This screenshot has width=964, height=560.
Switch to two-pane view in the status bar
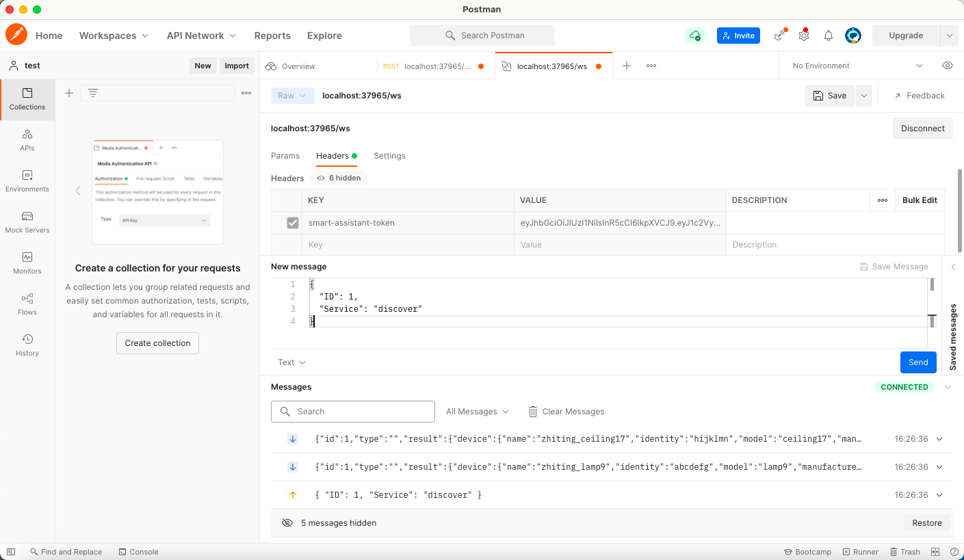[935, 552]
